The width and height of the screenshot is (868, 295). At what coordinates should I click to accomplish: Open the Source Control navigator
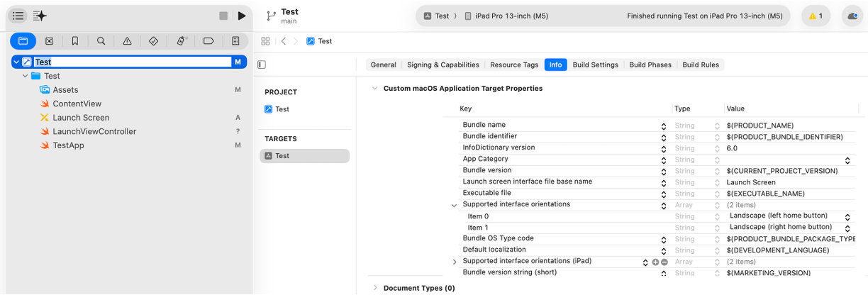49,41
